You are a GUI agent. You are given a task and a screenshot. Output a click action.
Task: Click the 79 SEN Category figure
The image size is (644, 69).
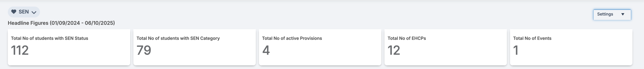(x=144, y=50)
